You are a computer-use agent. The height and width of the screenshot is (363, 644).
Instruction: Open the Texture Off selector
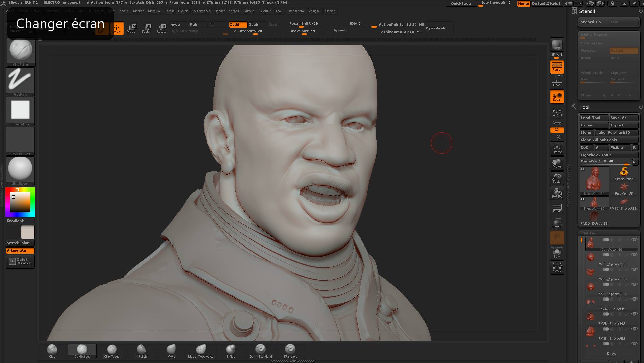20,141
